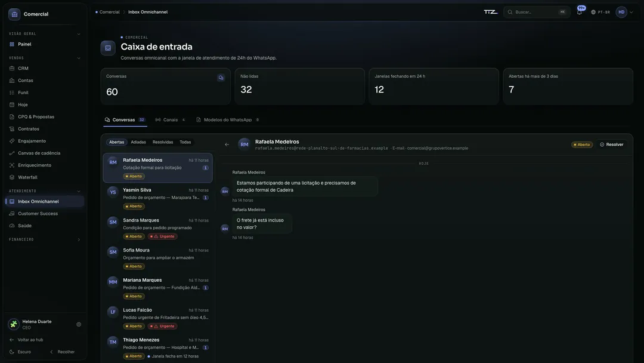Screen dimensions: 644x363
Task: Collapse the Atendimento section
Action: (79, 191)
